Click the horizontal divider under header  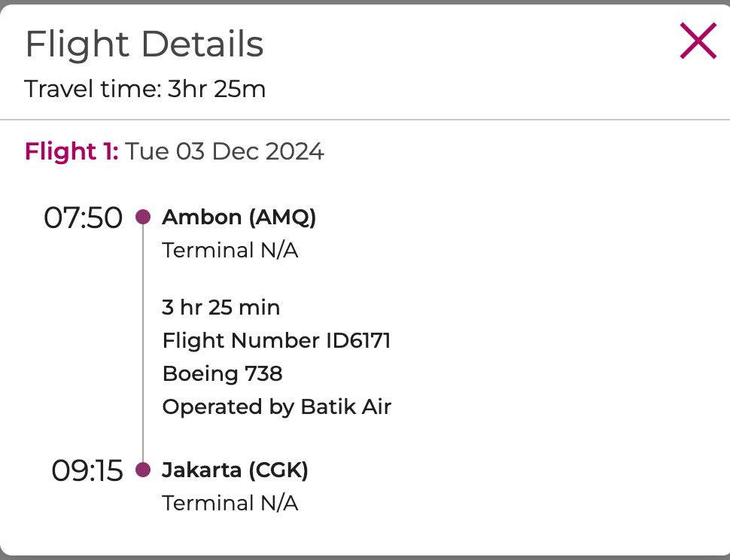point(365,120)
